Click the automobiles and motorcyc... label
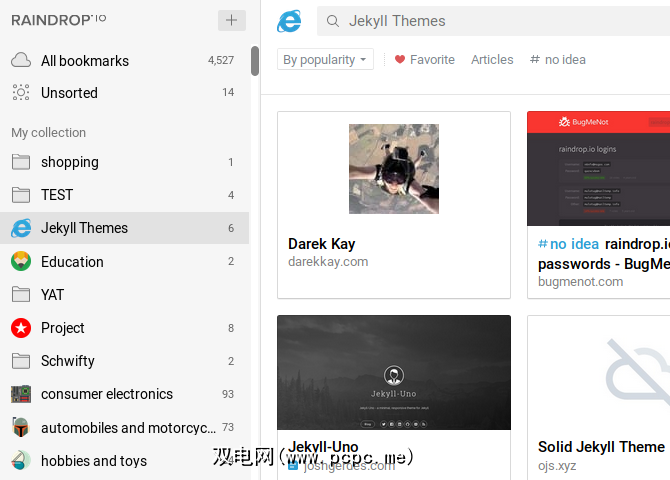 point(129,427)
